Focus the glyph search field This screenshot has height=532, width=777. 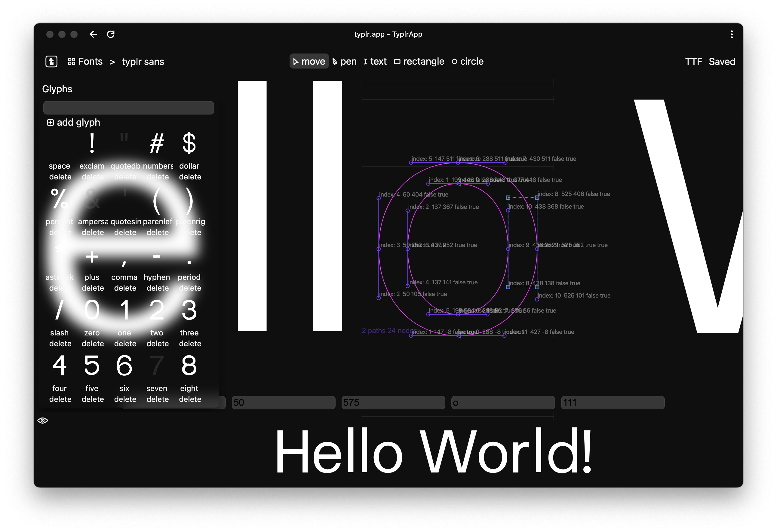point(128,108)
